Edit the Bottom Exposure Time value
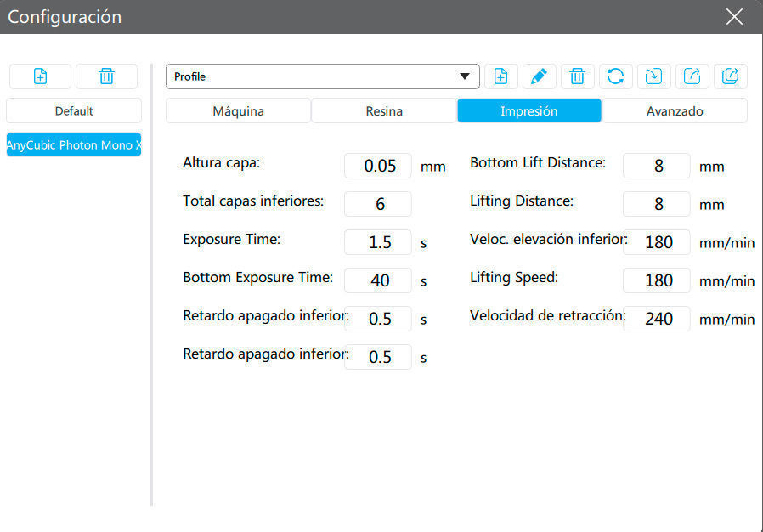This screenshot has height=532, width=763. pos(378,280)
